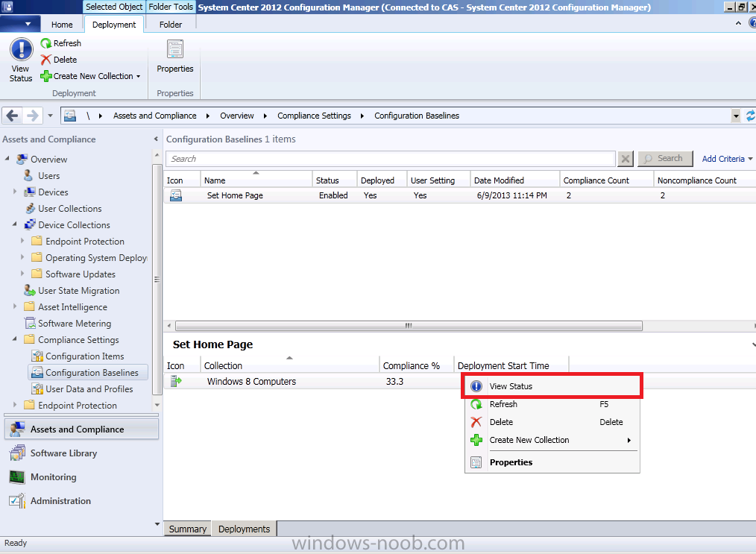
Task: Click the Refresh icon in the context menu
Action: (x=476, y=405)
